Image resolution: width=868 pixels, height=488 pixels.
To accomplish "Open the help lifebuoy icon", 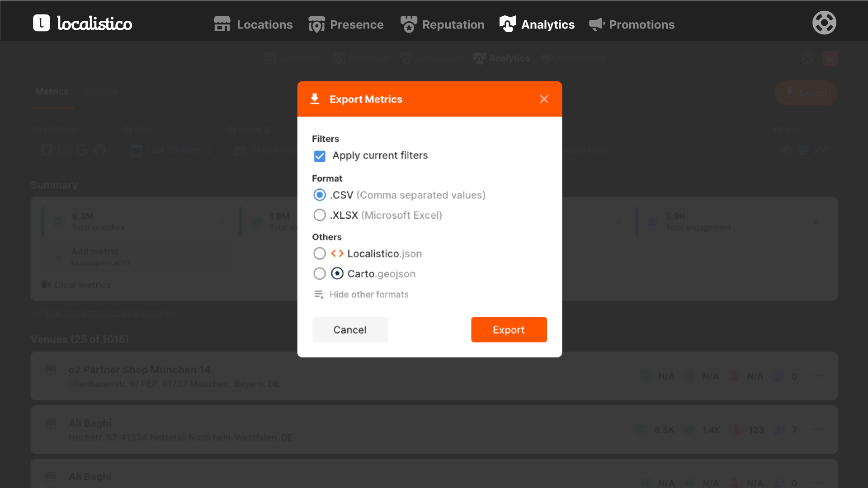I will 824,23.
